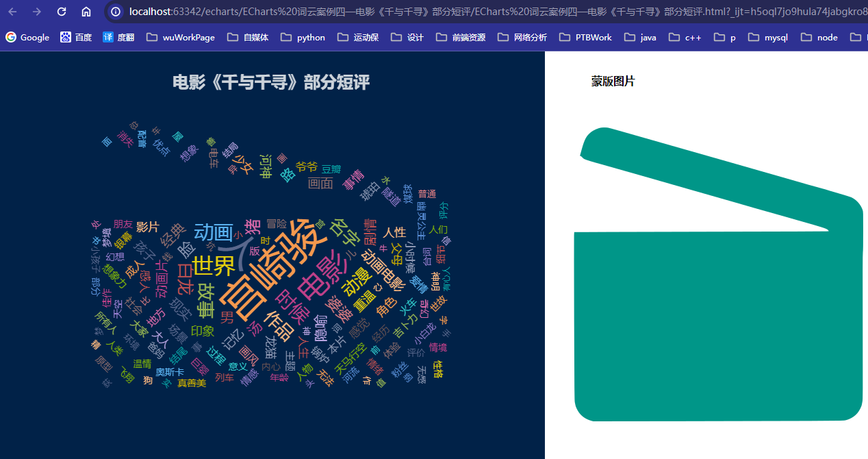Click the word 名字 in the word cloud

(x=345, y=232)
